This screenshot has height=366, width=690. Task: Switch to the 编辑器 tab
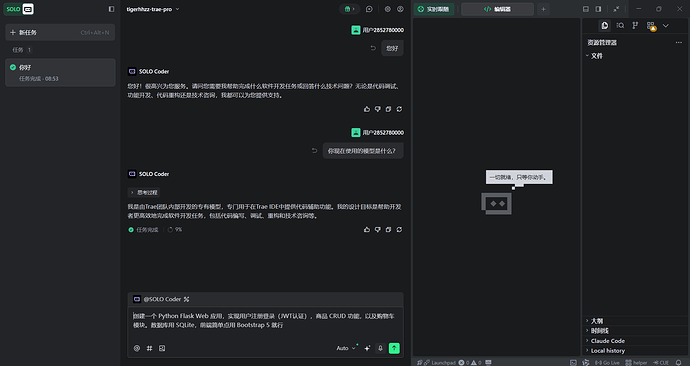point(497,9)
